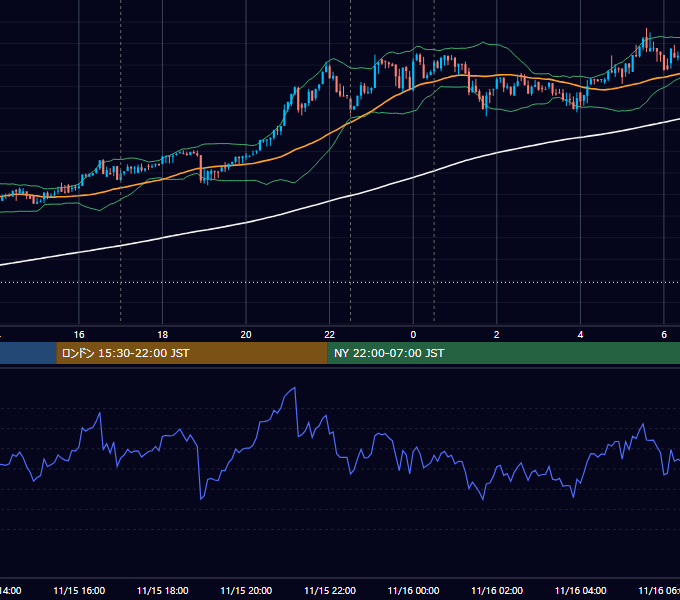Click the hour label 18 on the time axis
Screen dimensions: 680x600
point(163,335)
